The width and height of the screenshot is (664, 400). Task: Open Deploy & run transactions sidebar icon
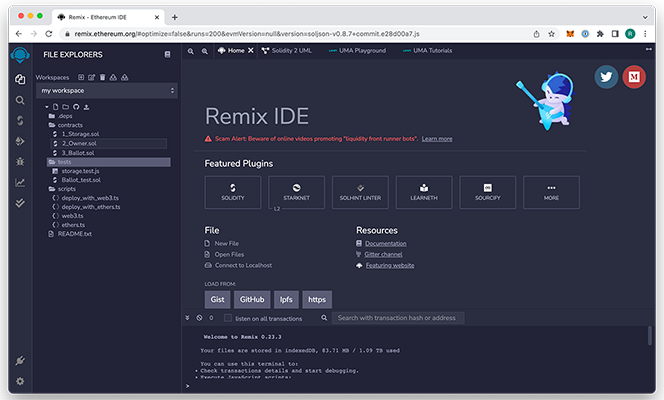click(x=20, y=141)
